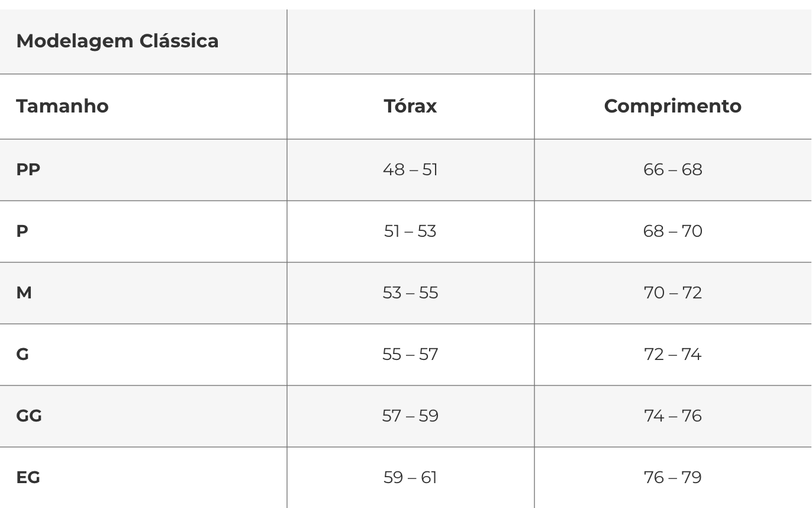Viewport: 812px width, 508px height.
Task: Select the PP size row label
Action: pyautogui.click(x=28, y=170)
